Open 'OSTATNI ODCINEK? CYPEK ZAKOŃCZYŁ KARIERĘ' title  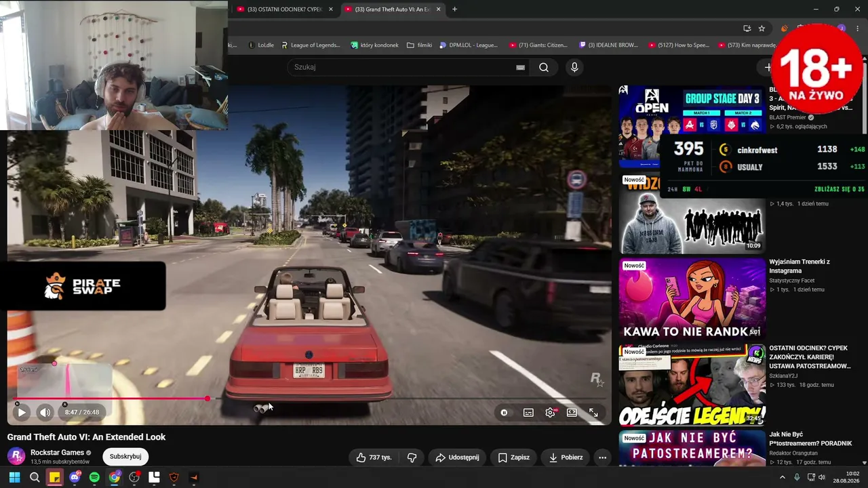tap(810, 357)
